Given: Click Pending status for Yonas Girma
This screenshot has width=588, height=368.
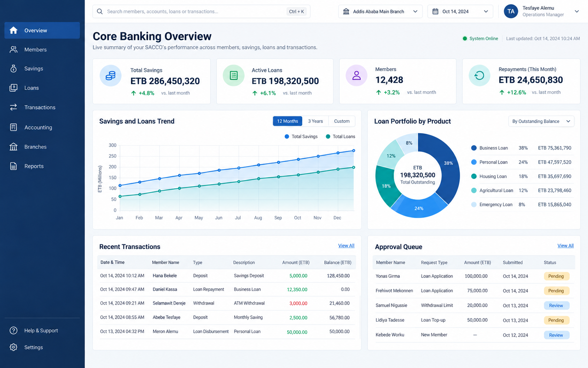Looking at the screenshot, I should pyautogui.click(x=556, y=276).
